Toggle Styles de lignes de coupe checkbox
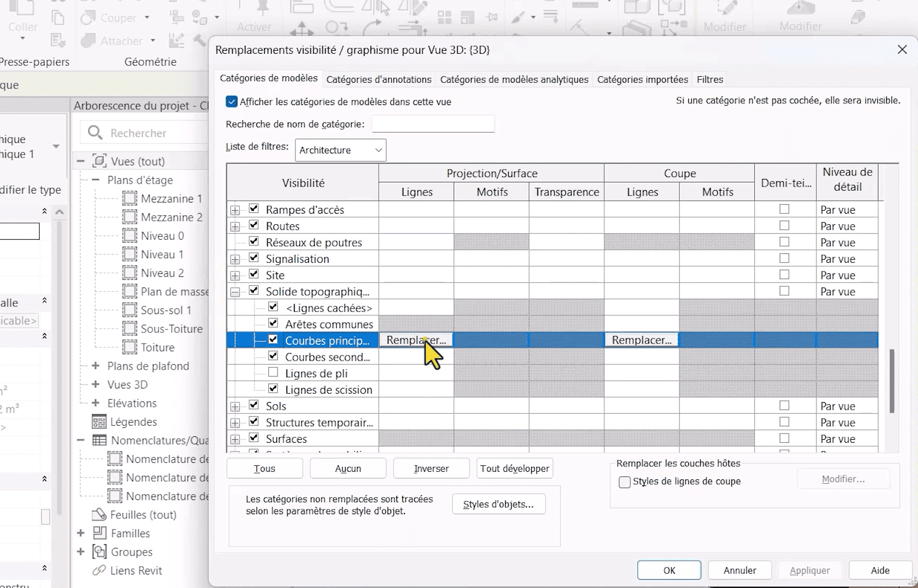This screenshot has width=918, height=588. tap(624, 482)
